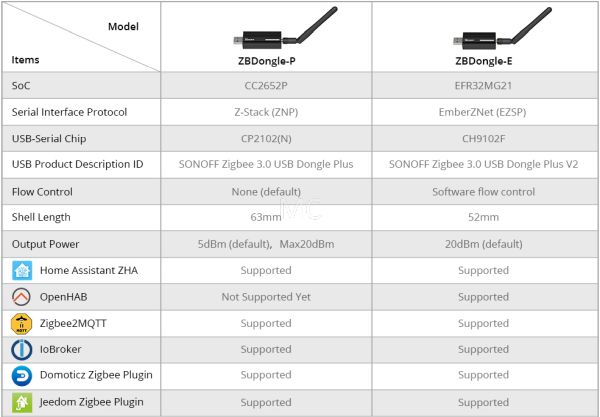Click the Zigbee2MQTT bee icon
Viewport: 600px width, 417px height.
coord(22,323)
